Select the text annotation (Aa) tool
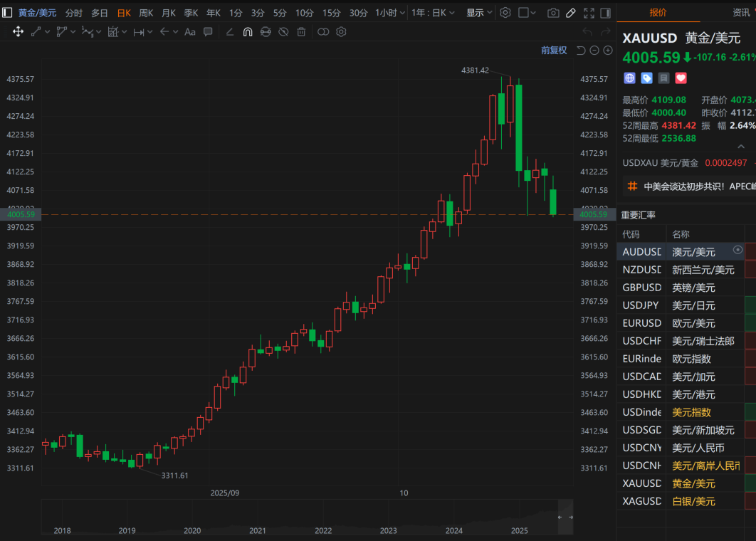 point(190,31)
